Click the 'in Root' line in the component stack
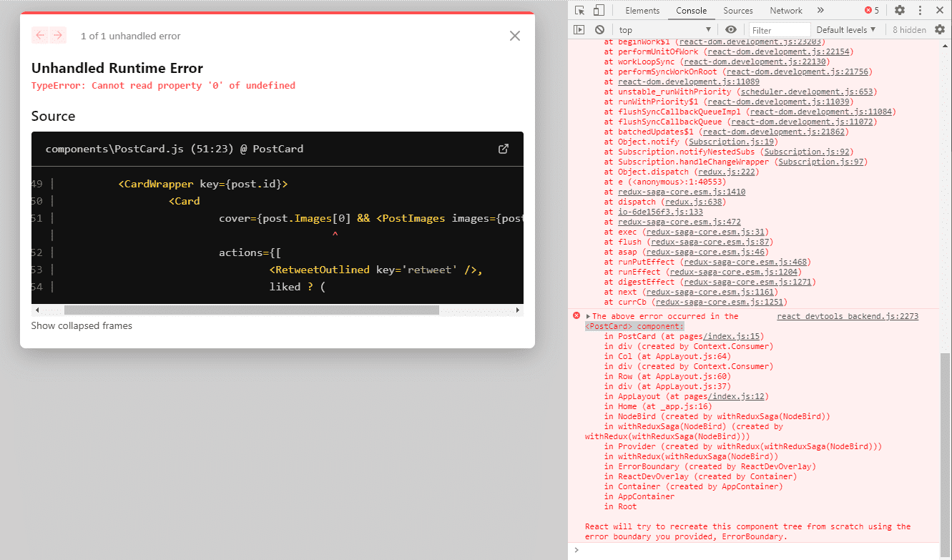Viewport: 952px width, 560px height. coord(620,506)
